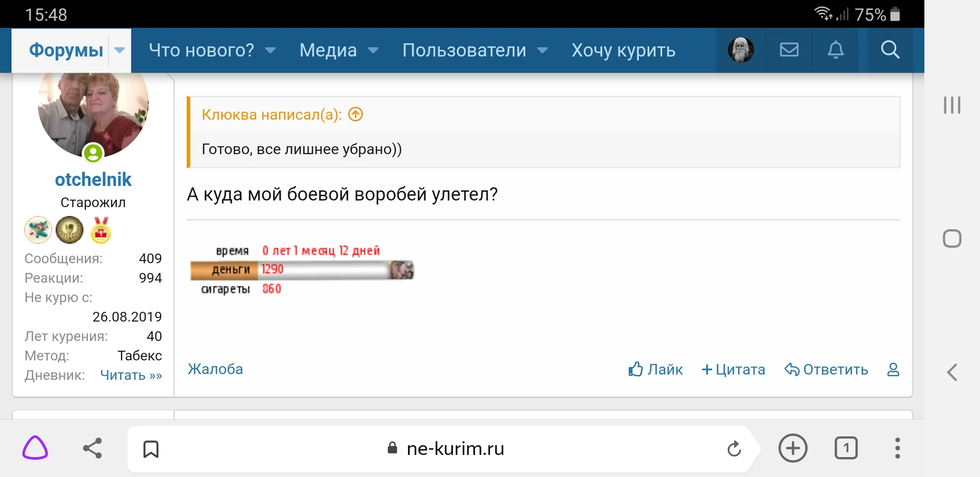Screen dimensions: 980x477
Task: Open private messages via envelope icon
Action: pos(789,50)
